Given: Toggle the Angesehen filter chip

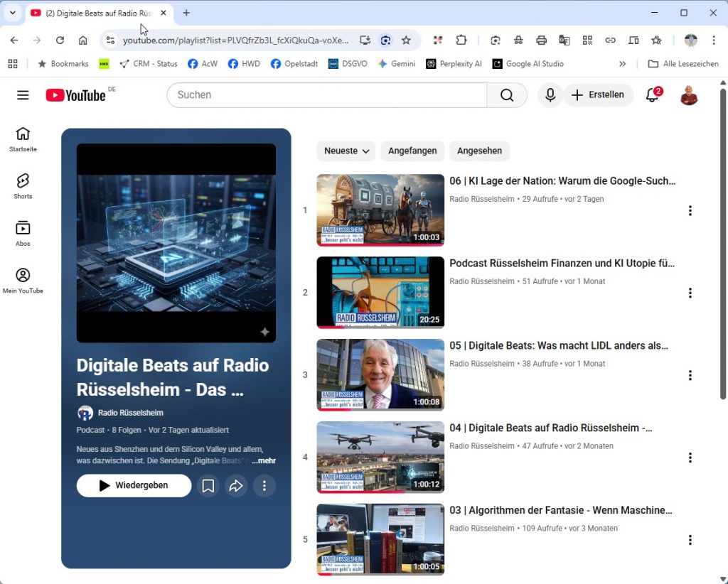Looking at the screenshot, I should pyautogui.click(x=479, y=151).
